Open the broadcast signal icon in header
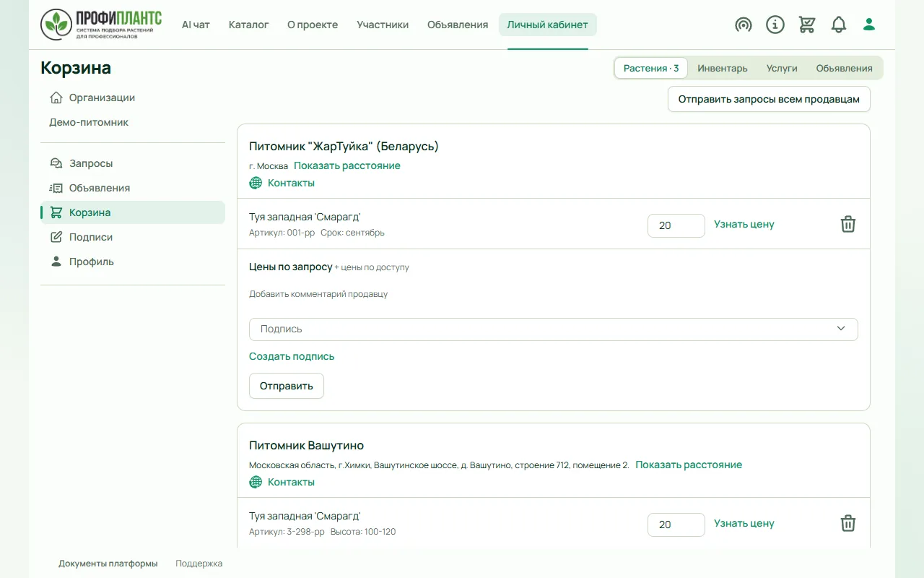924x578 pixels. coord(743,25)
